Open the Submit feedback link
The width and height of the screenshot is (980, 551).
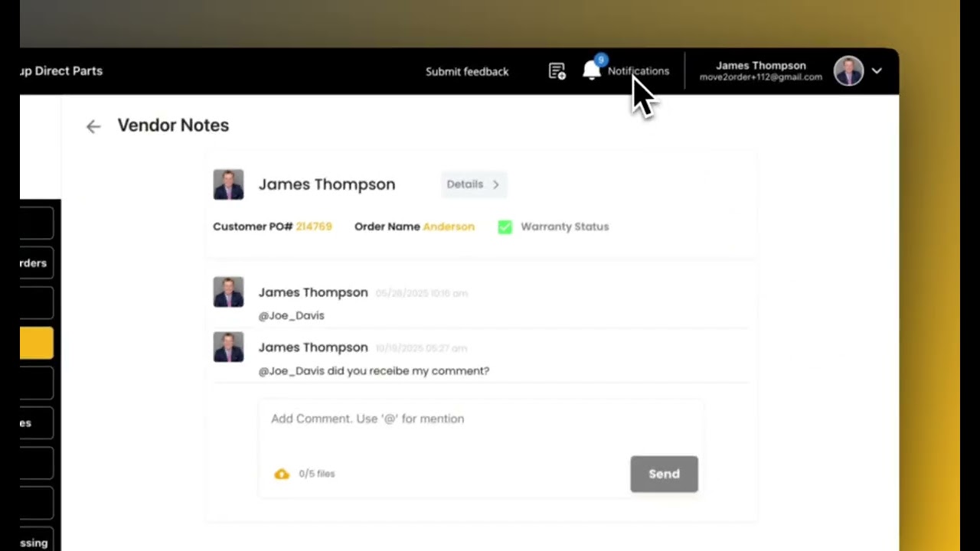[467, 71]
